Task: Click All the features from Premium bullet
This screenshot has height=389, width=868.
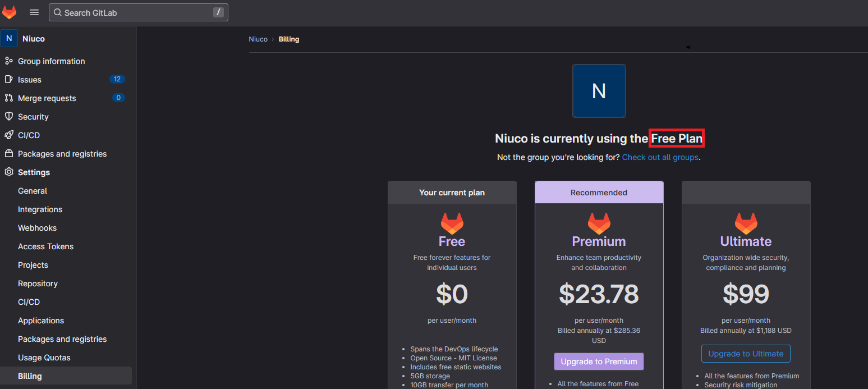Action: (751, 376)
